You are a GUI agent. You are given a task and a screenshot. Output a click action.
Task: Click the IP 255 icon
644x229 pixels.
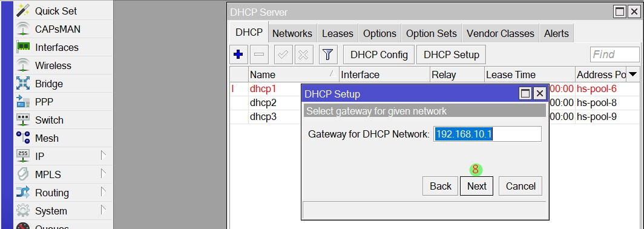pos(23,156)
